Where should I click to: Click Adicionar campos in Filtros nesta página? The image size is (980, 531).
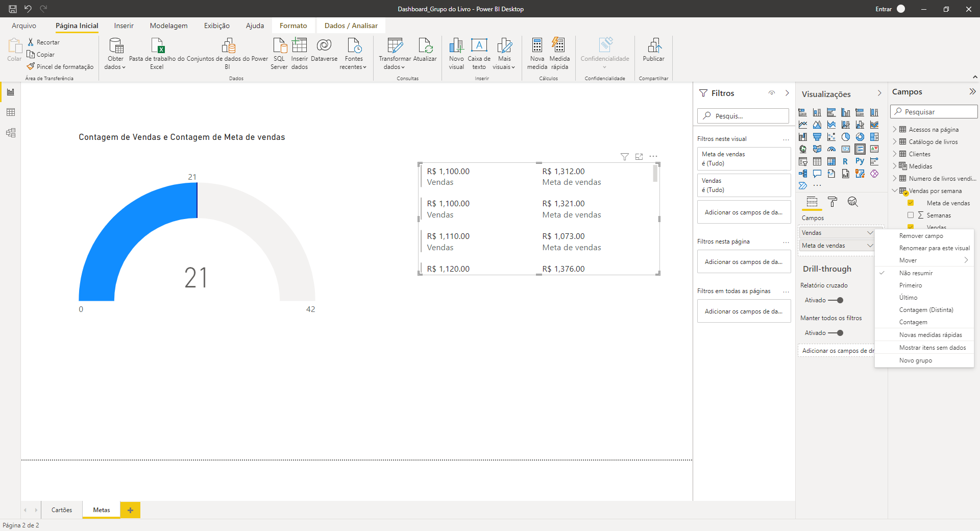click(x=744, y=262)
